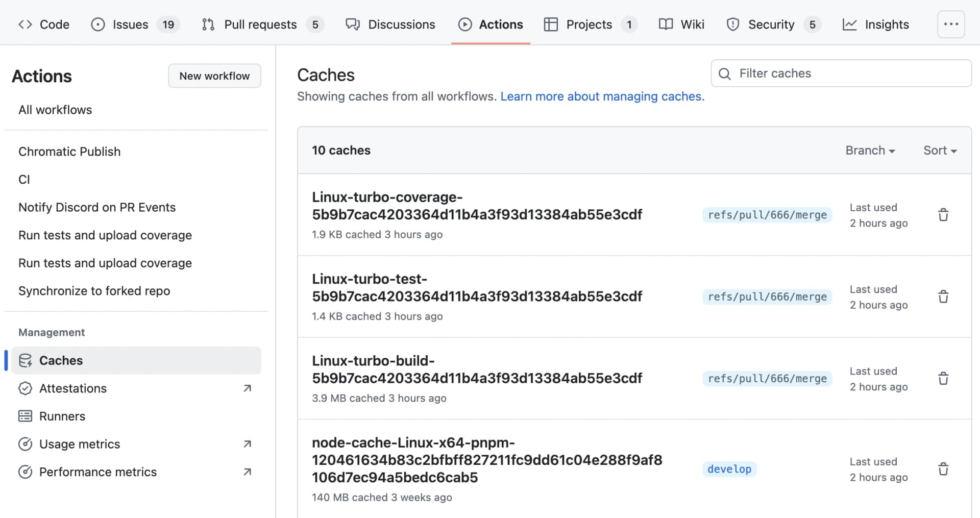The image size is (980, 518).
Task: Delete the node-cache-Linux-x64-pnpm cache
Action: point(943,468)
